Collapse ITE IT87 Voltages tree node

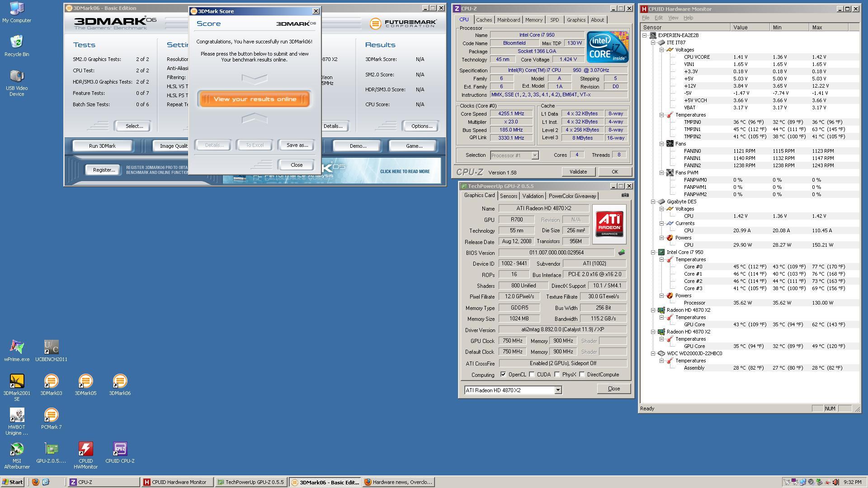[662, 50]
